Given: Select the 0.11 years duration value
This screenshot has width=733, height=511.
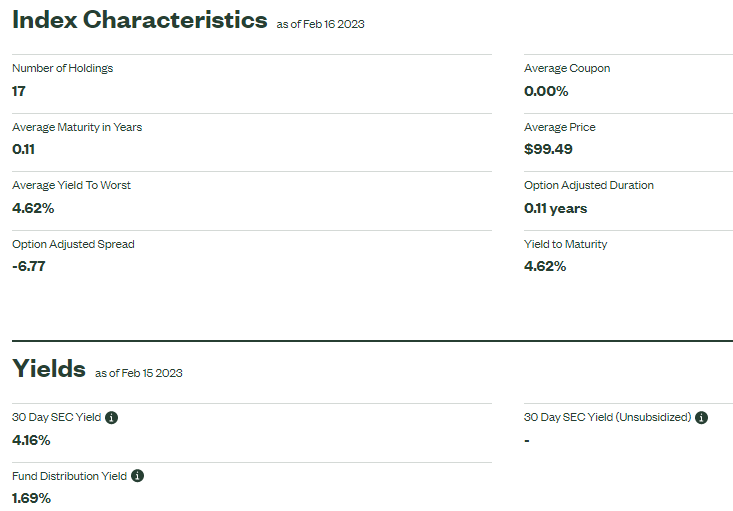Looking at the screenshot, I should coord(555,209).
